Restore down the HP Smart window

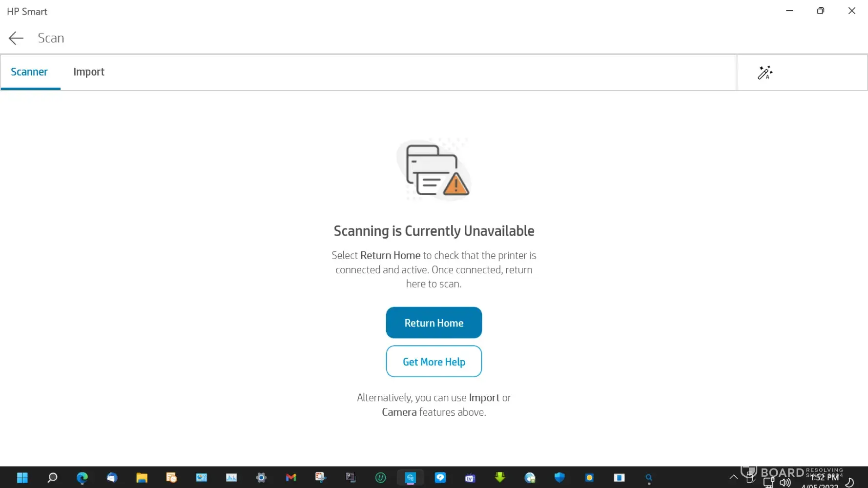point(821,11)
